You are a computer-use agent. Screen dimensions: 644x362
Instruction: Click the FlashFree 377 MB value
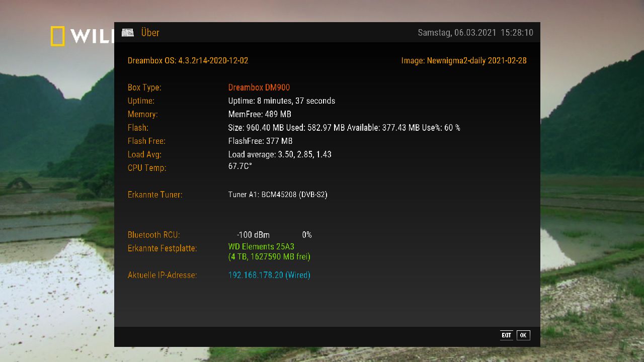(x=260, y=141)
